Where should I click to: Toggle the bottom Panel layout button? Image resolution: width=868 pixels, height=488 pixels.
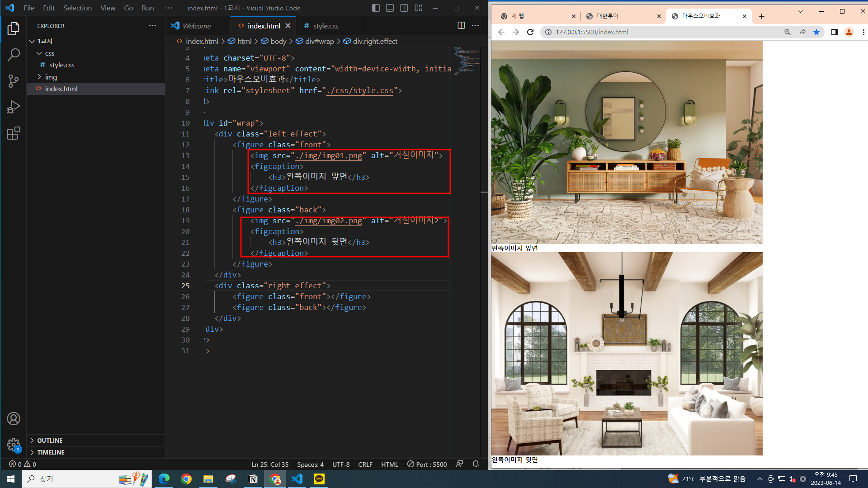point(390,8)
